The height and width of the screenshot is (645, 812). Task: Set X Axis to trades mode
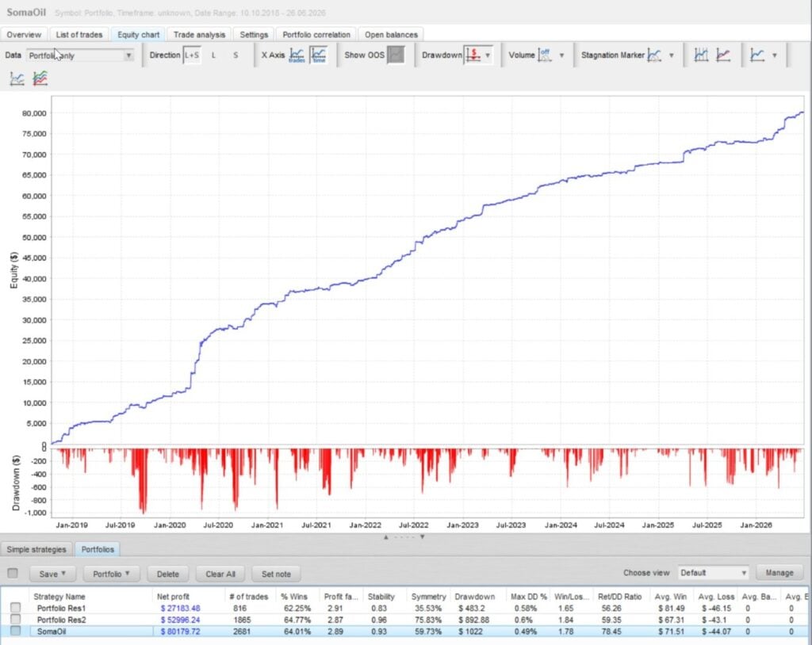pyautogui.click(x=297, y=55)
